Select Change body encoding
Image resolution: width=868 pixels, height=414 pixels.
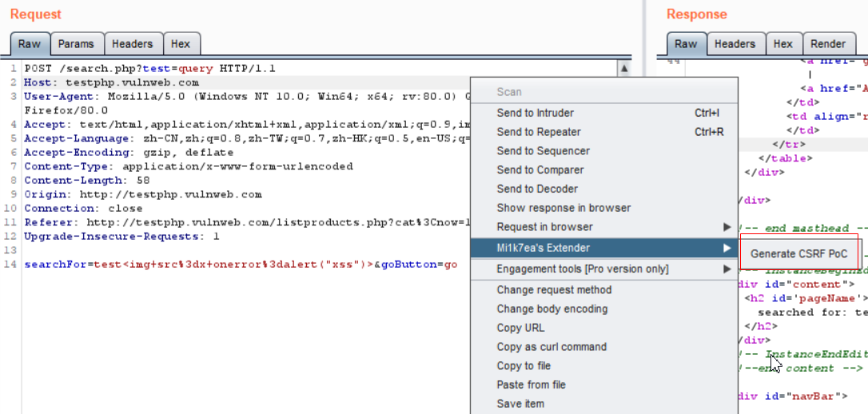click(551, 309)
